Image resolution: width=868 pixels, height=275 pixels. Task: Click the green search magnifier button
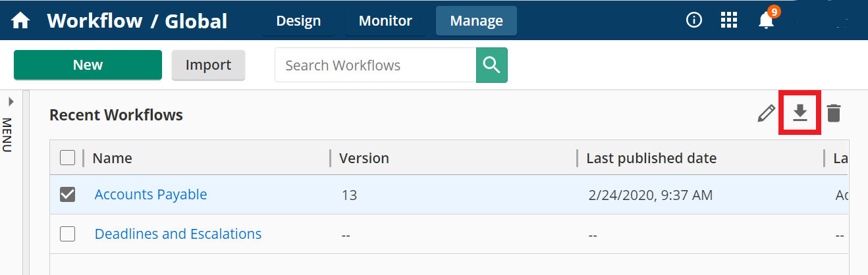click(491, 65)
